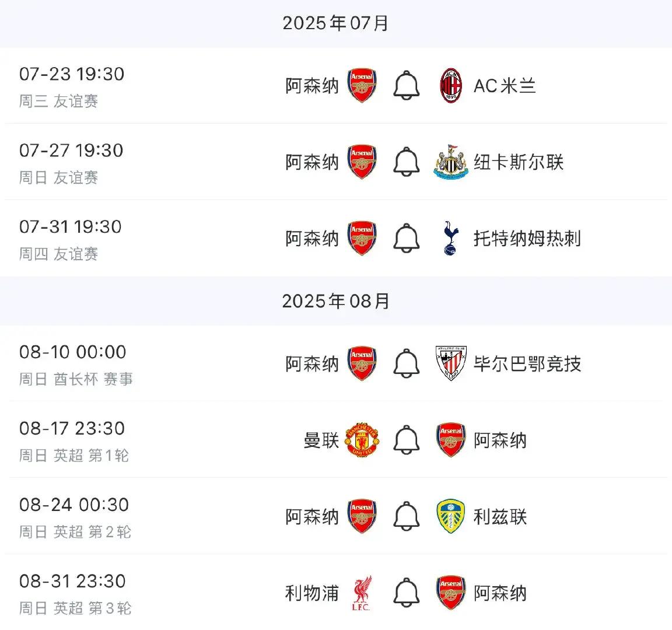Image resolution: width=672 pixels, height=630 pixels.
Task: Toggle reminder for Manchester United vs Arsenal
Action: [x=406, y=440]
